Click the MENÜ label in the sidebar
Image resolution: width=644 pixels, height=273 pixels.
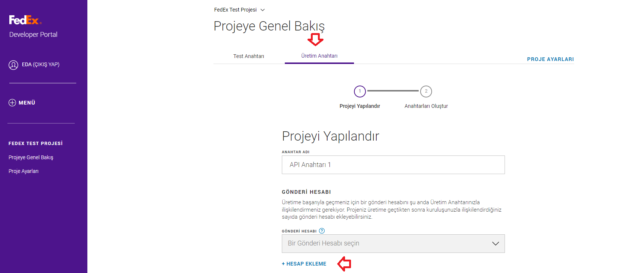(x=27, y=103)
